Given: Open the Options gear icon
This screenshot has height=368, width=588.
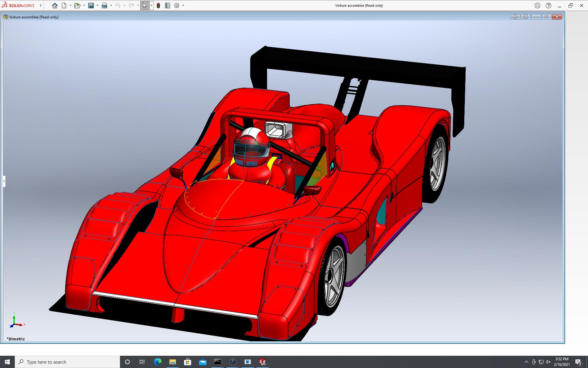Looking at the screenshot, I should point(177,6).
